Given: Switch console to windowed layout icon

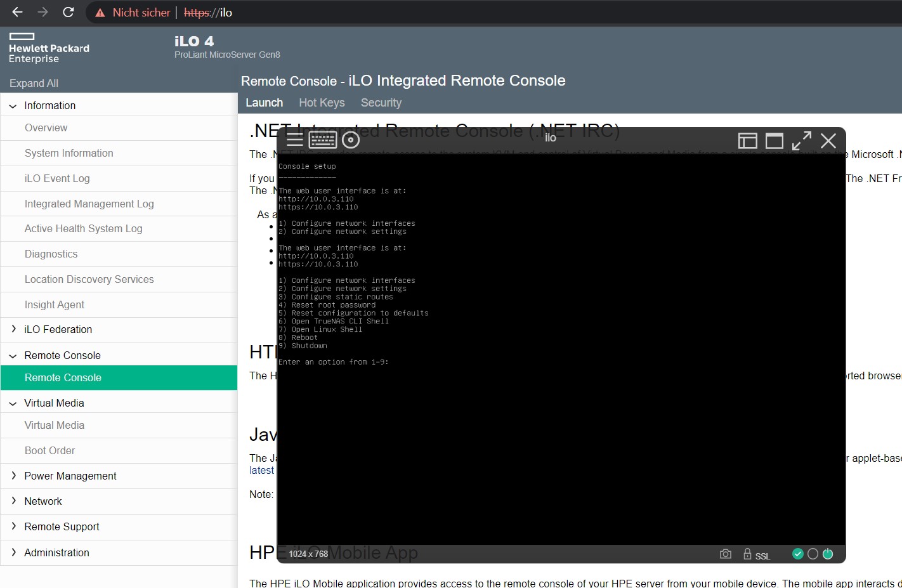Looking at the screenshot, I should point(775,140).
